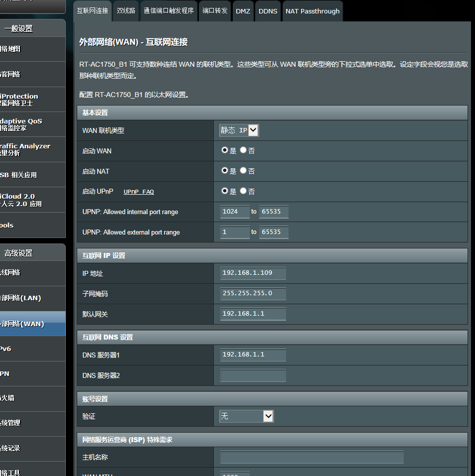
Task: Select 是 for 启动 UPnP
Action: tap(225, 191)
